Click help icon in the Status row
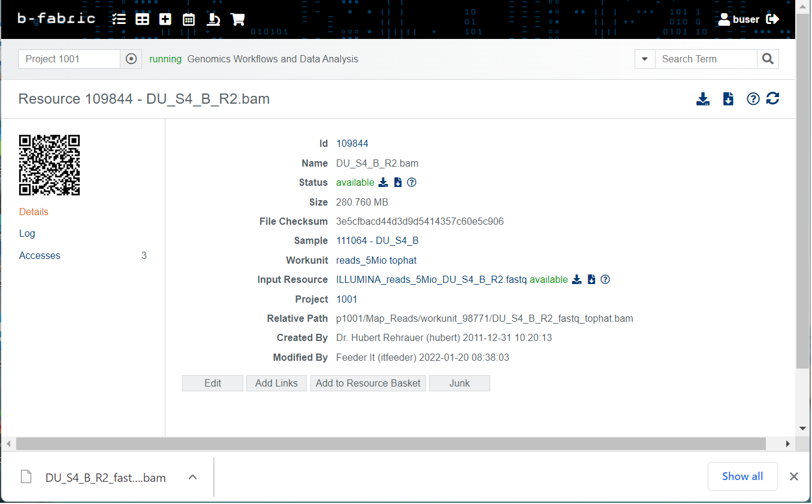The image size is (812, 504). click(412, 182)
